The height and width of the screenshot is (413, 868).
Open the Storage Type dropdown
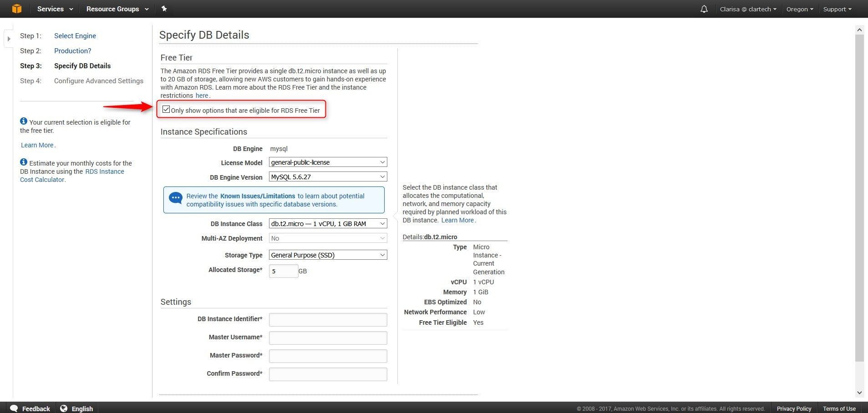click(x=328, y=255)
